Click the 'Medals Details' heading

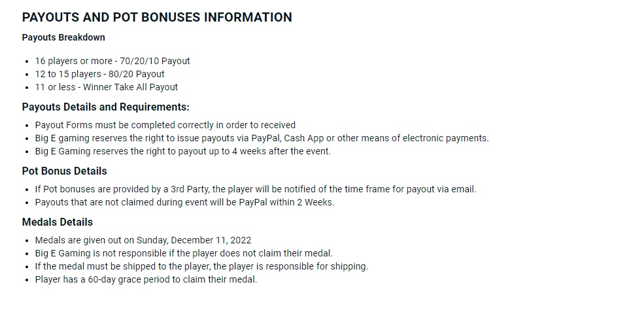(x=58, y=222)
